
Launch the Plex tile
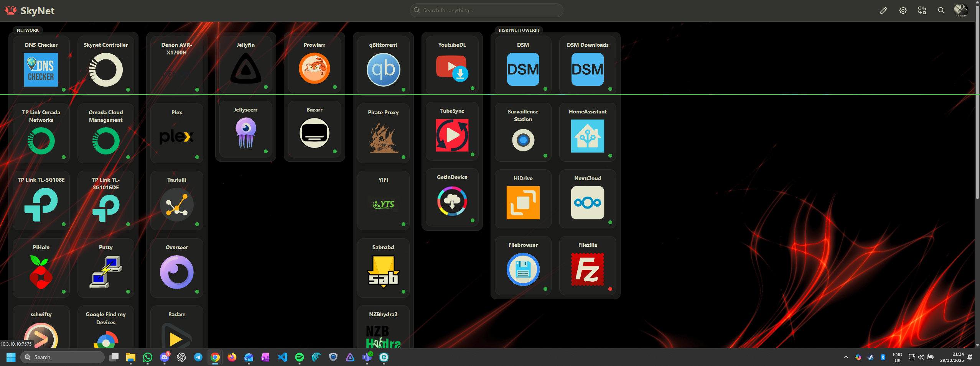tap(177, 133)
